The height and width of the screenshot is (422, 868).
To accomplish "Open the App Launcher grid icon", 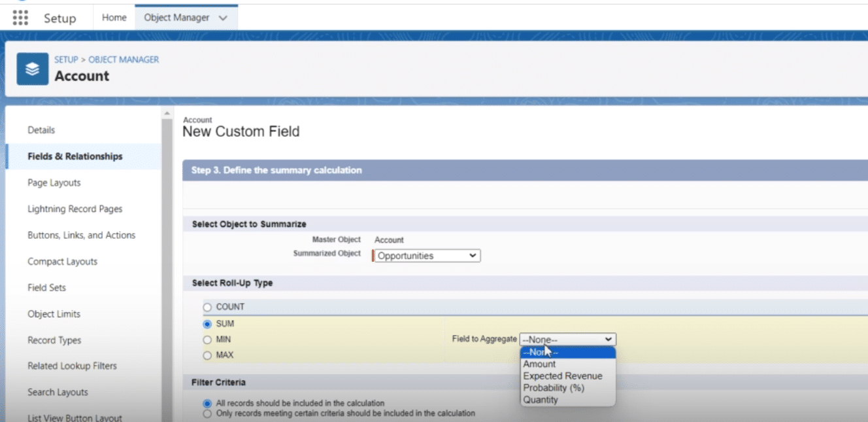I will coord(20,18).
